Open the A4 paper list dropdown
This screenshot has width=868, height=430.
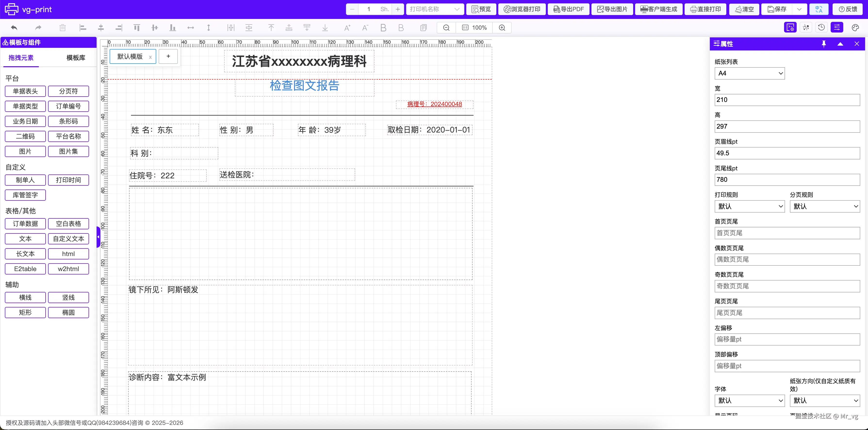[x=749, y=73]
